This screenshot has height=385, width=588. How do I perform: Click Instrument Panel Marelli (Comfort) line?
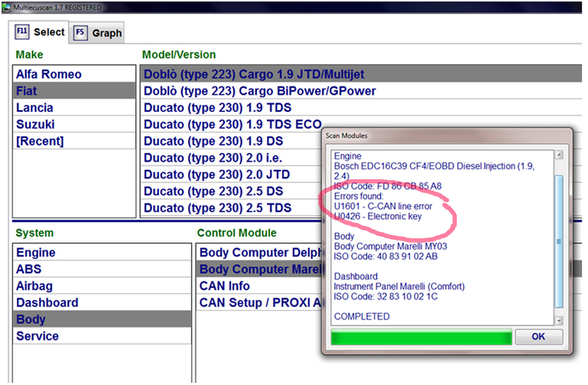coord(399,286)
